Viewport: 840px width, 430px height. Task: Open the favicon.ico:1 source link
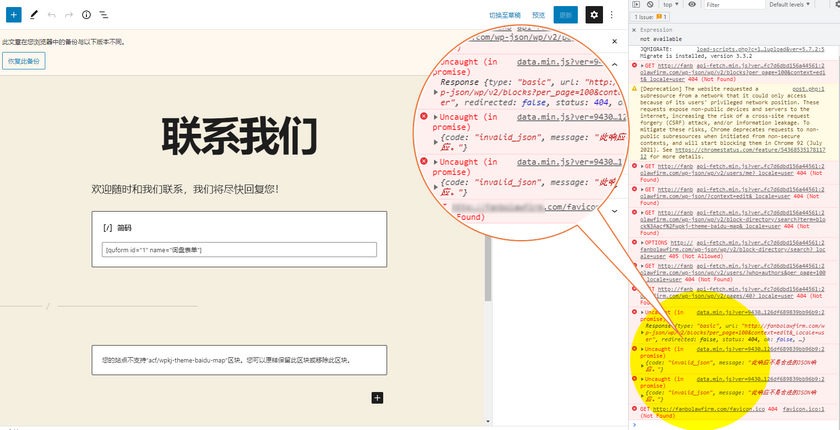coord(804,409)
